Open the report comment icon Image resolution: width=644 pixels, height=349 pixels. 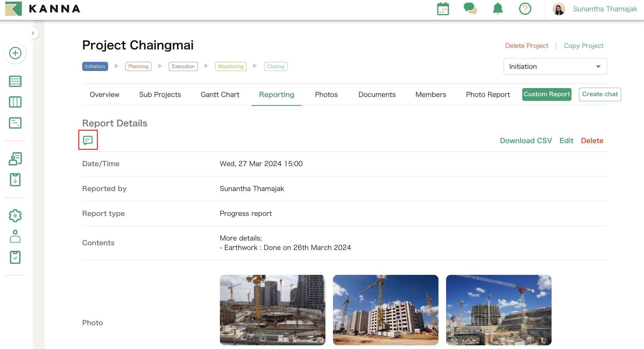click(88, 140)
